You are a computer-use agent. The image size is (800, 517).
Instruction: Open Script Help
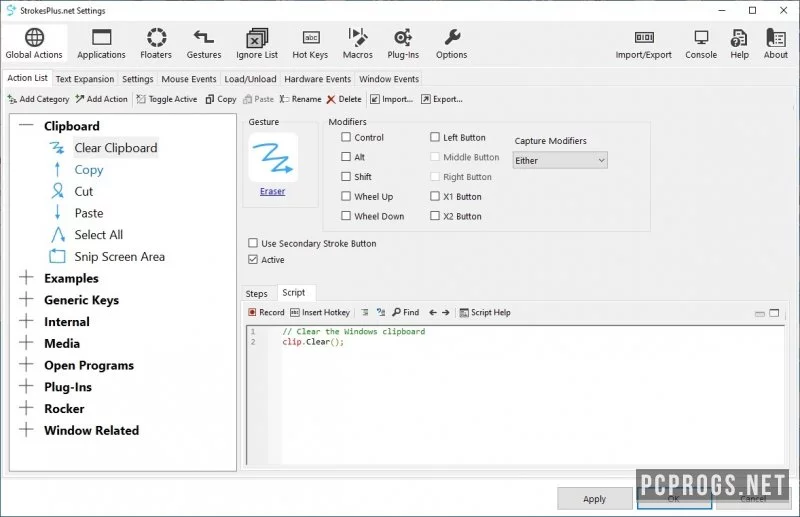pos(485,312)
